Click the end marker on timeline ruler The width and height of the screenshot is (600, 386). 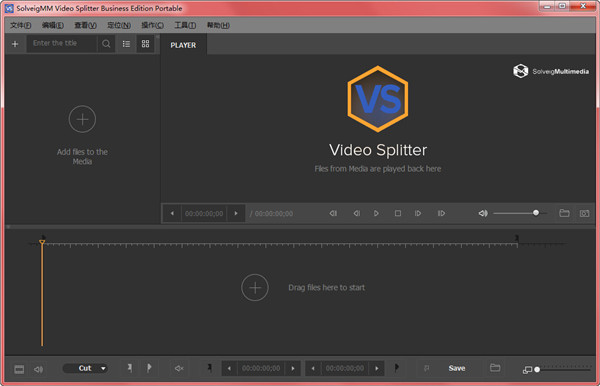[x=517, y=239]
